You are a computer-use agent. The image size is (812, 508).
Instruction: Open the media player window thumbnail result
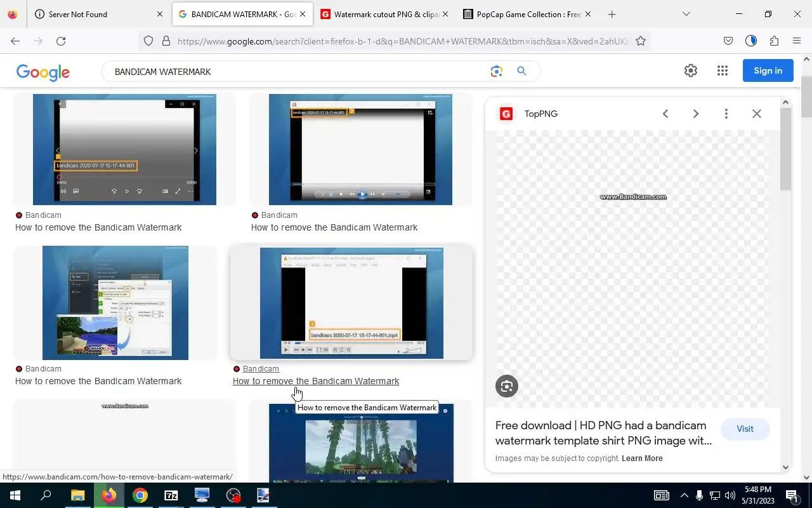(360, 149)
